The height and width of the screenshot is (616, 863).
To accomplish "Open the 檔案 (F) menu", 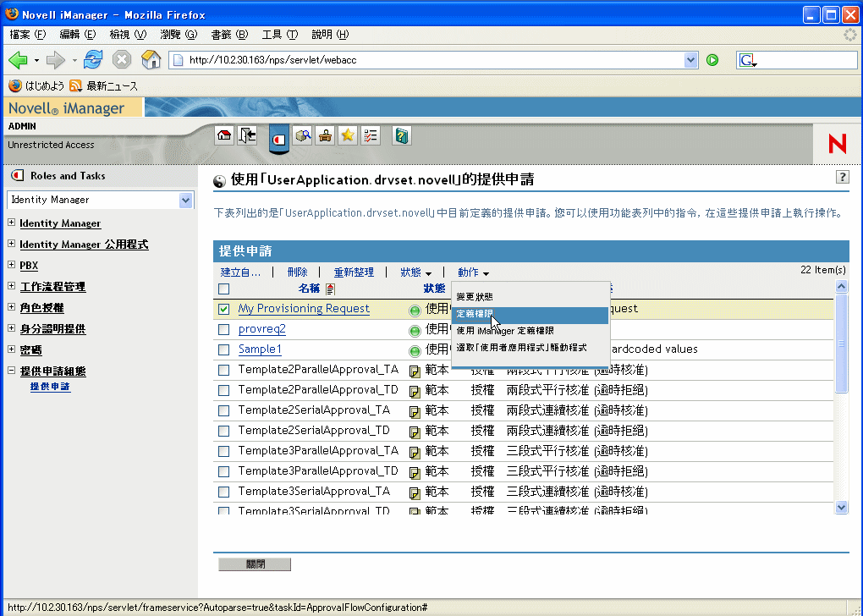I will coord(28,34).
